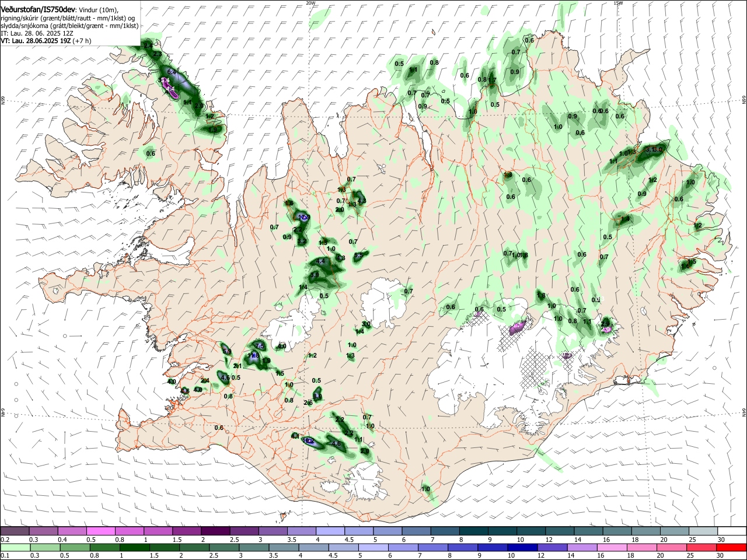Click the 4.4 precipitation value

(321, 261)
